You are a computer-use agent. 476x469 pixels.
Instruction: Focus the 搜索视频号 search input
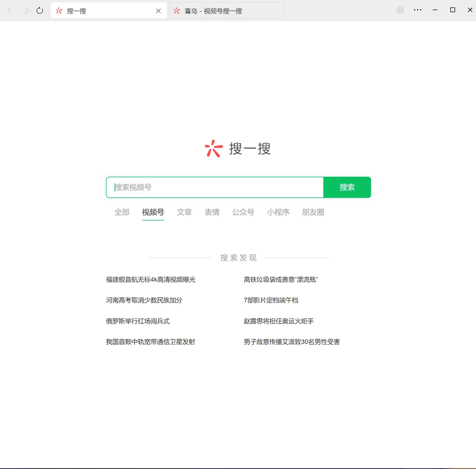coord(215,187)
